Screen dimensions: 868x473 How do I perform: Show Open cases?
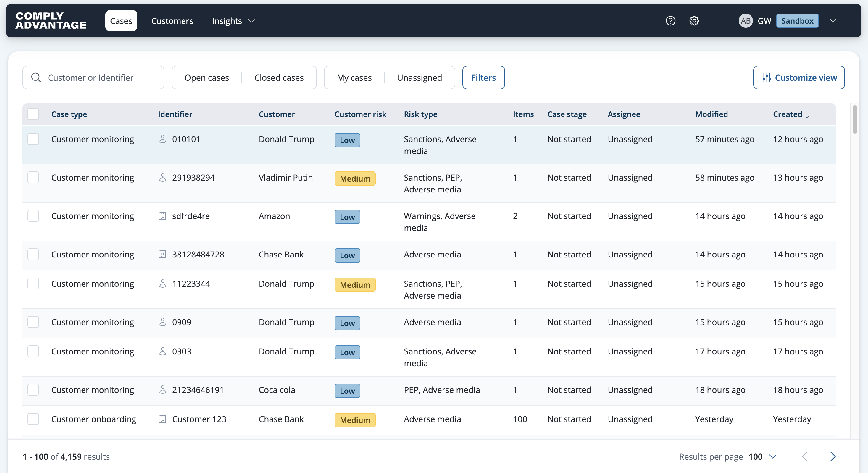pyautogui.click(x=206, y=77)
